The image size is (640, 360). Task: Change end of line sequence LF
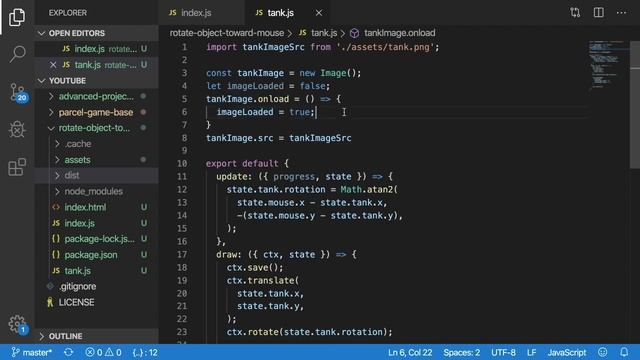(531, 352)
